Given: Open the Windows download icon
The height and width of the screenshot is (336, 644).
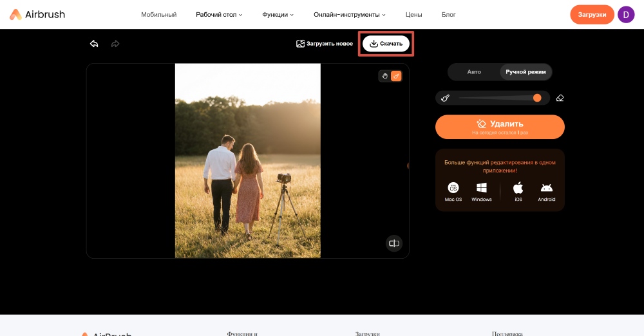Looking at the screenshot, I should pyautogui.click(x=481, y=191).
